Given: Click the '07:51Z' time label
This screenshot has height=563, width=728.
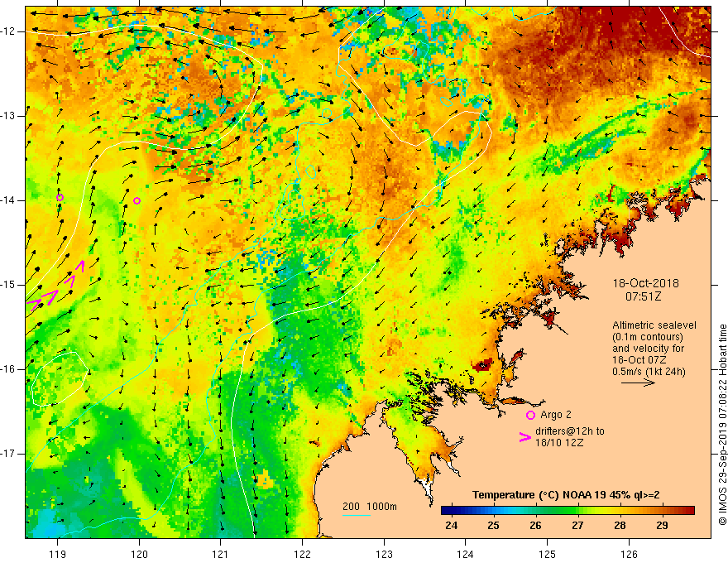Looking at the screenshot, I should [643, 296].
